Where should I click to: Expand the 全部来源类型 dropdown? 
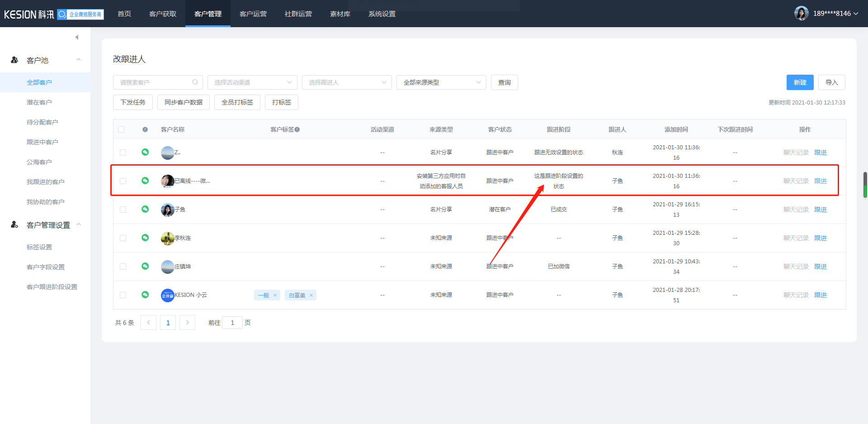pyautogui.click(x=441, y=82)
